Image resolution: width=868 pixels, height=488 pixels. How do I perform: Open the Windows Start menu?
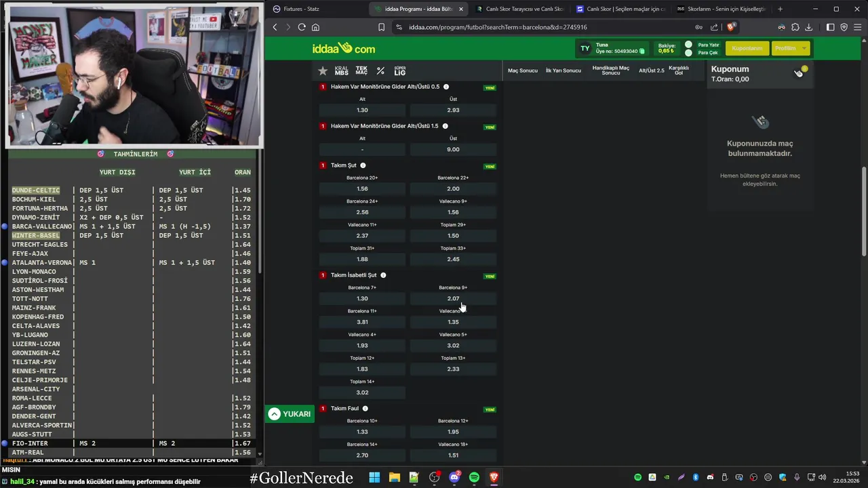(374, 477)
